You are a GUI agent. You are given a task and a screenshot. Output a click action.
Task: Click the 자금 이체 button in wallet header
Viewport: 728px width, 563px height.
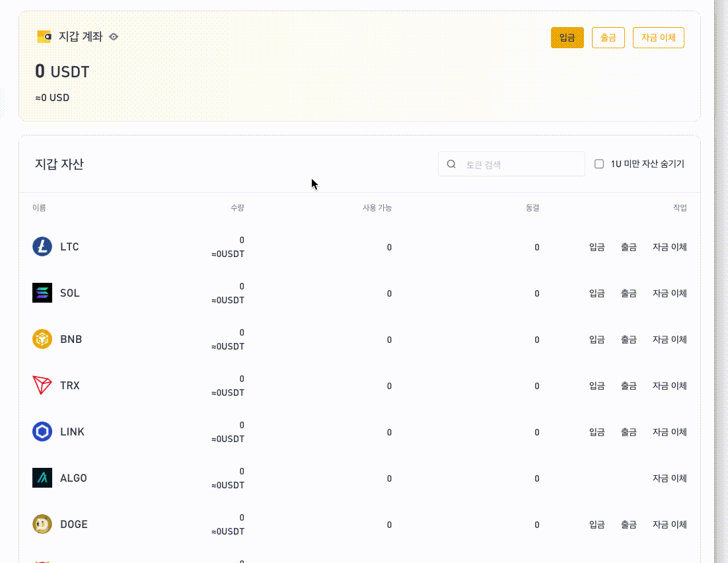pyautogui.click(x=659, y=38)
